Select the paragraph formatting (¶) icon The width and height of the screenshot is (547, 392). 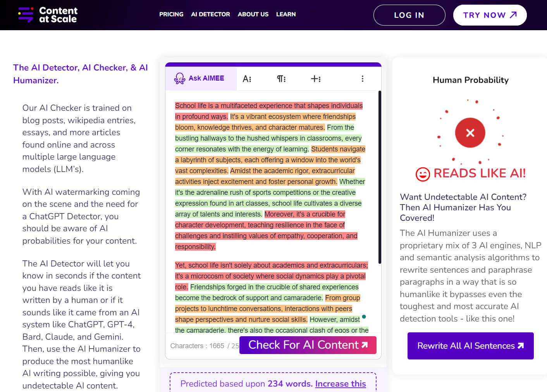tap(281, 78)
